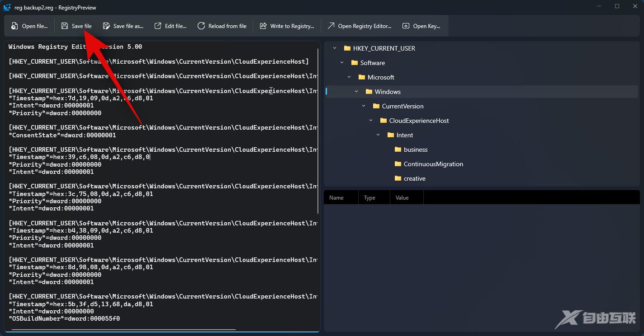The image size is (644, 336).
Task: Select the ContinuousMigration key
Action: click(433, 164)
